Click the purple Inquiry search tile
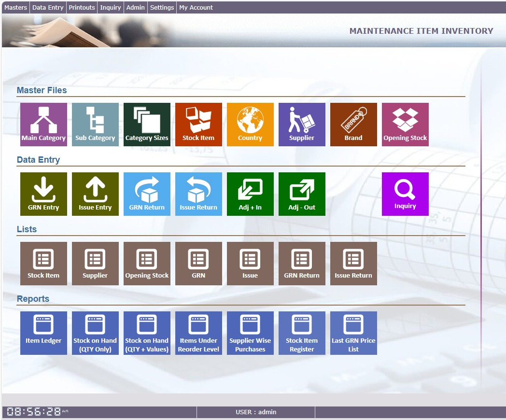The width and height of the screenshot is (506, 420). (x=405, y=194)
